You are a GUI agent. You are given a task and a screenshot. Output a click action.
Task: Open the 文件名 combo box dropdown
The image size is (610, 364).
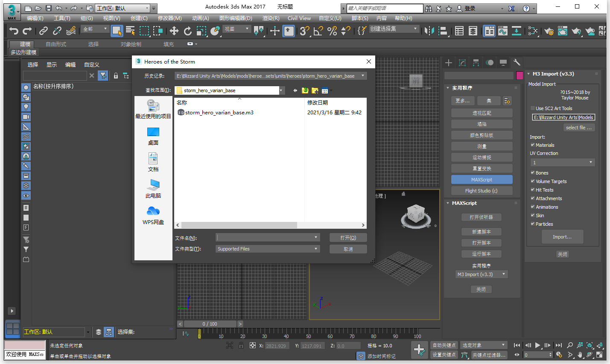tap(316, 238)
